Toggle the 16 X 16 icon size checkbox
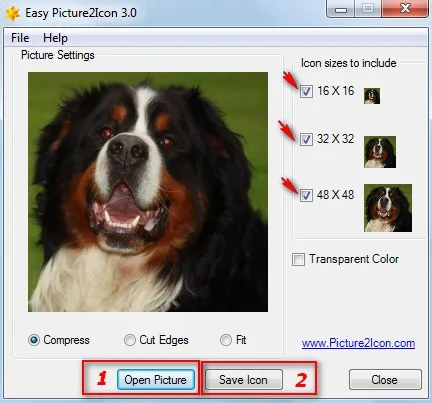This screenshot has height=403, width=432. tap(306, 91)
